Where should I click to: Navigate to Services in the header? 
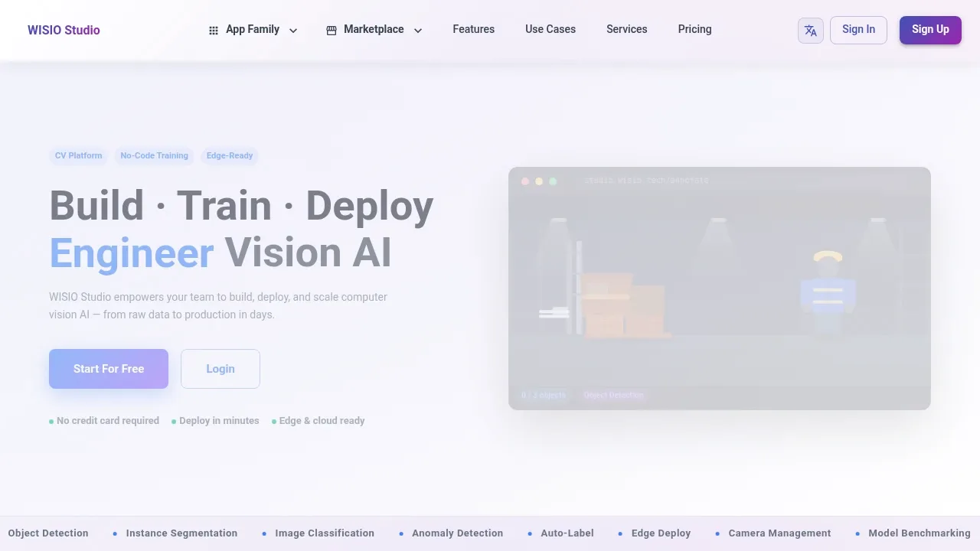tap(627, 29)
